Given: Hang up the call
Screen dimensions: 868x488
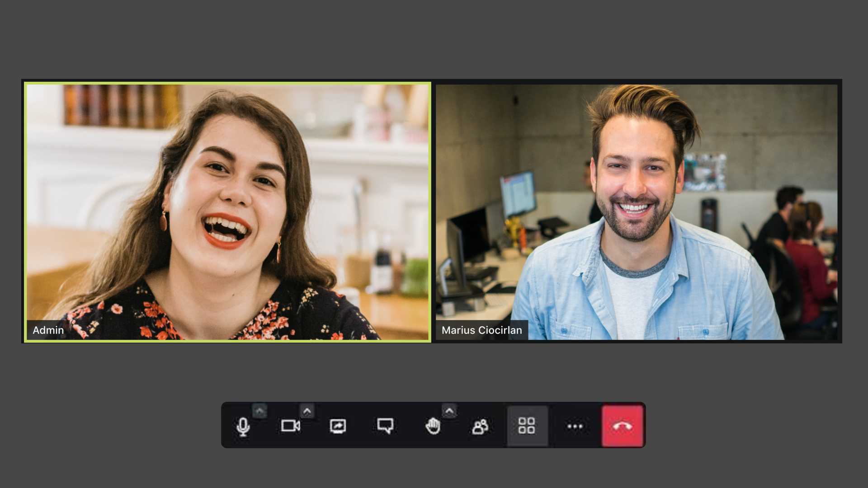Looking at the screenshot, I should (622, 426).
